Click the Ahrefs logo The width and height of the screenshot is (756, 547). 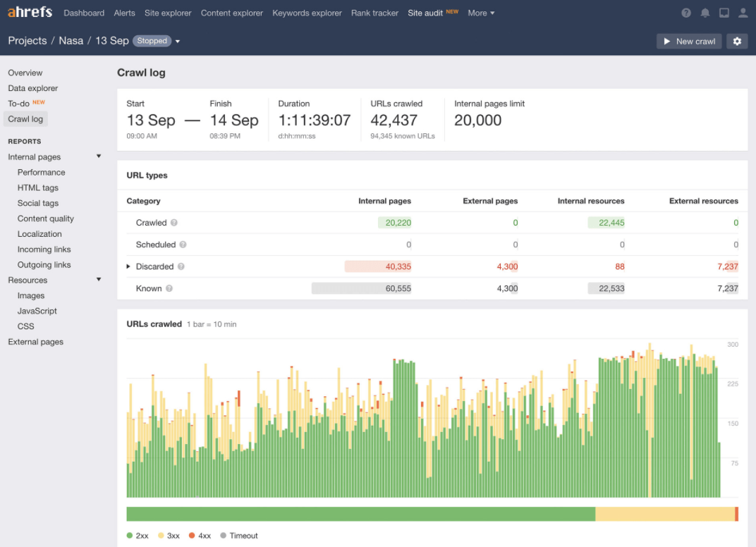tap(30, 13)
